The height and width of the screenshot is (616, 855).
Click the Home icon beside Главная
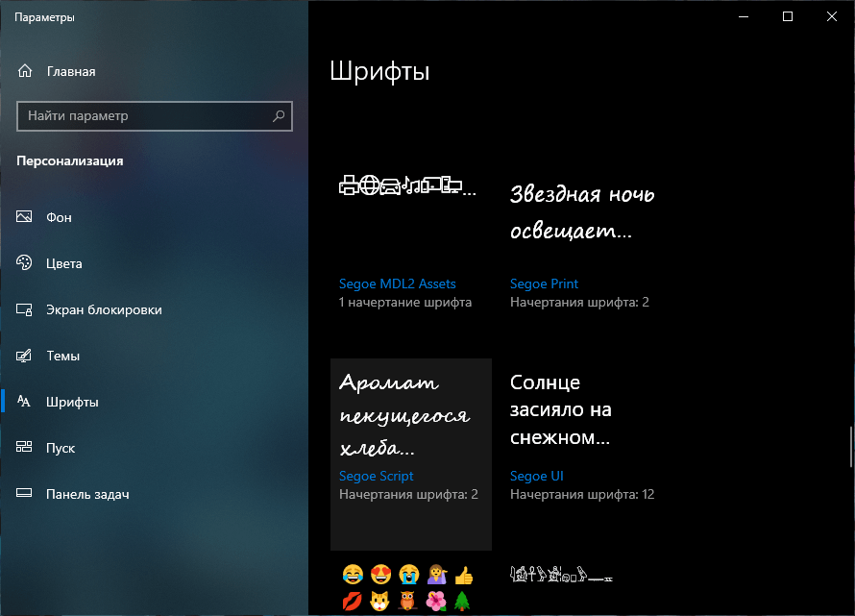point(25,71)
